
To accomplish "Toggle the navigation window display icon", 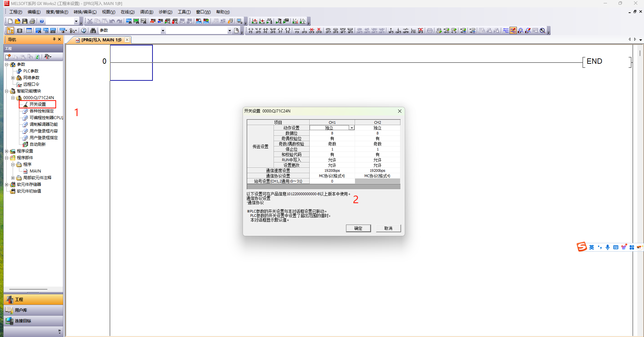I will pyautogui.click(x=10, y=31).
